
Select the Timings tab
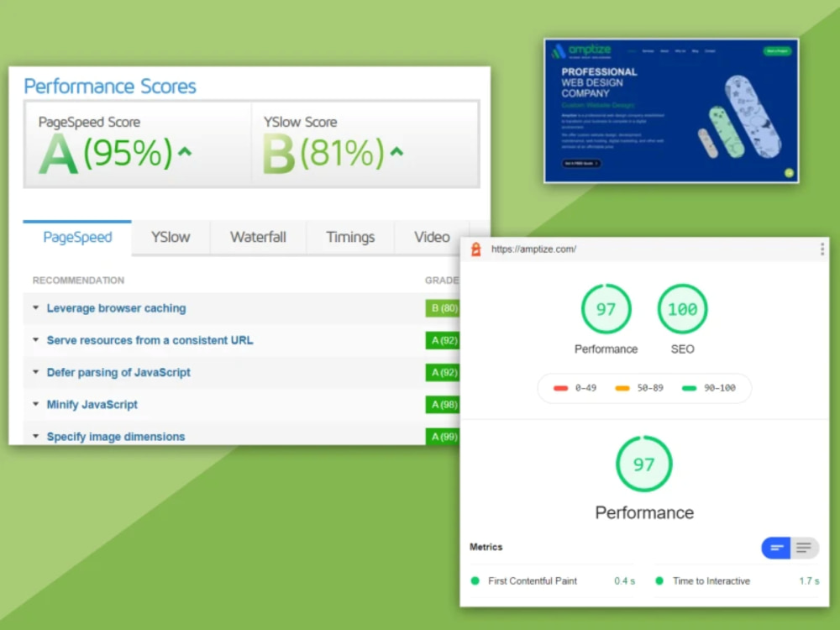pos(350,237)
